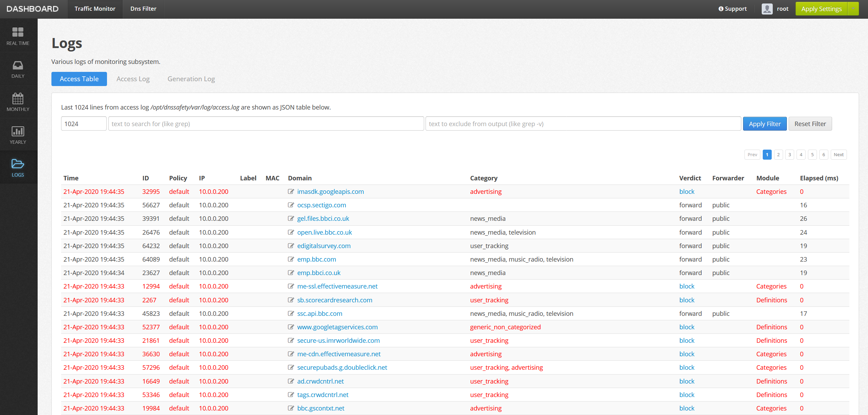Image resolution: width=868 pixels, height=415 pixels.
Task: Click edit icon for bbc.gscontxt.net
Action: (291, 408)
